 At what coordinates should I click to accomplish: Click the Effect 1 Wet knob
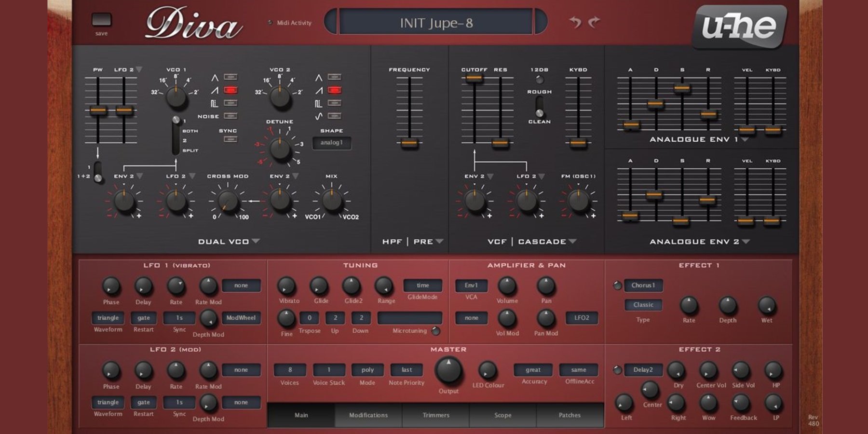767,305
